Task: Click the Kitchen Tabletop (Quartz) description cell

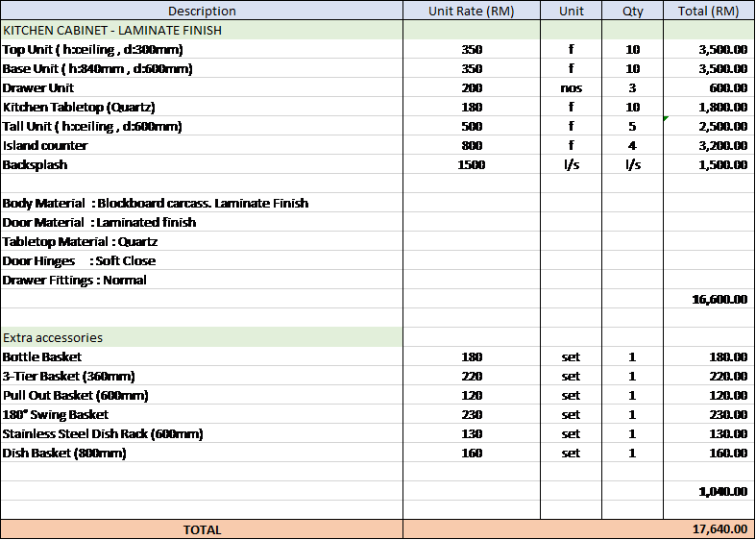Action: click(202, 107)
